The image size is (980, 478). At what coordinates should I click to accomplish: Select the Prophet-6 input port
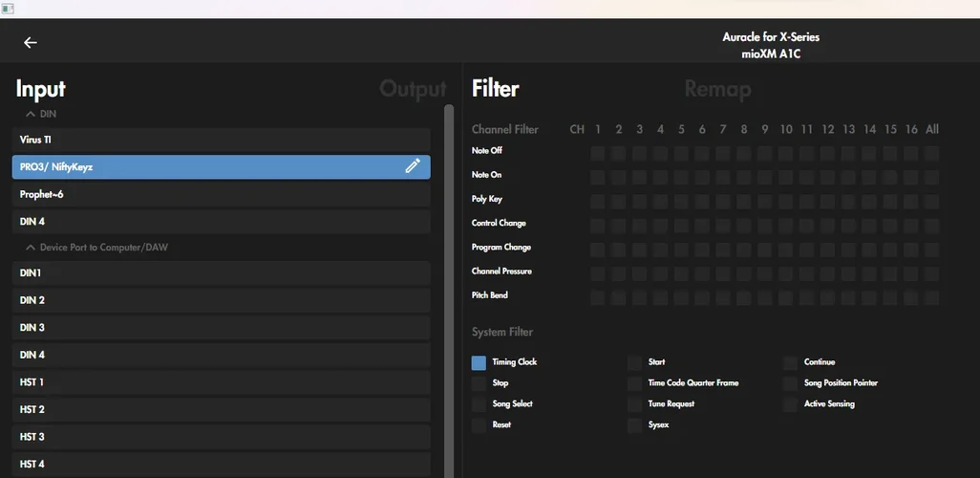(221, 194)
